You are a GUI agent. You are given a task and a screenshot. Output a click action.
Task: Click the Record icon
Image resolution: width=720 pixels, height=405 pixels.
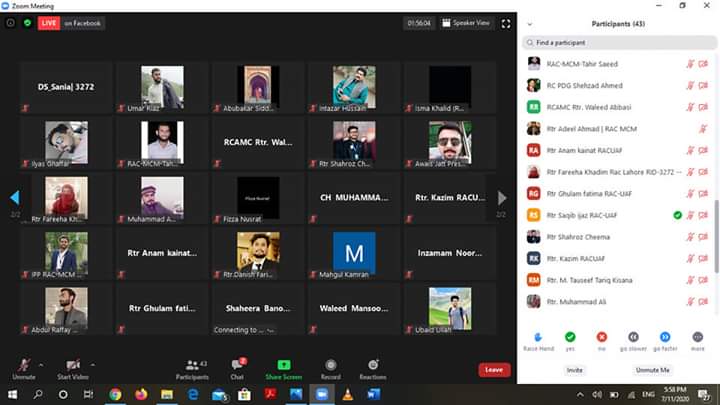click(x=331, y=366)
